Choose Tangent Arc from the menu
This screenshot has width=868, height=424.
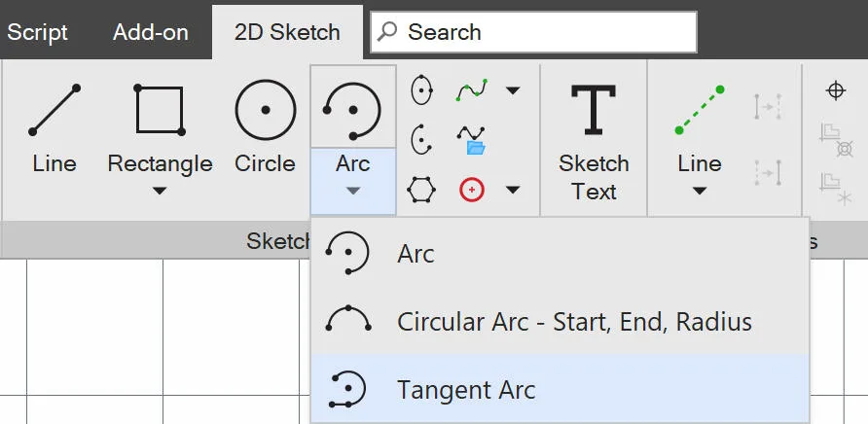point(561,389)
